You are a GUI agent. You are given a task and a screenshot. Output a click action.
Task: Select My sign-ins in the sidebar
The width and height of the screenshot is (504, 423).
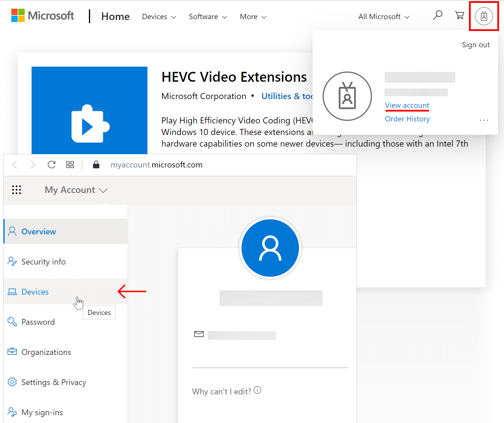66,412
